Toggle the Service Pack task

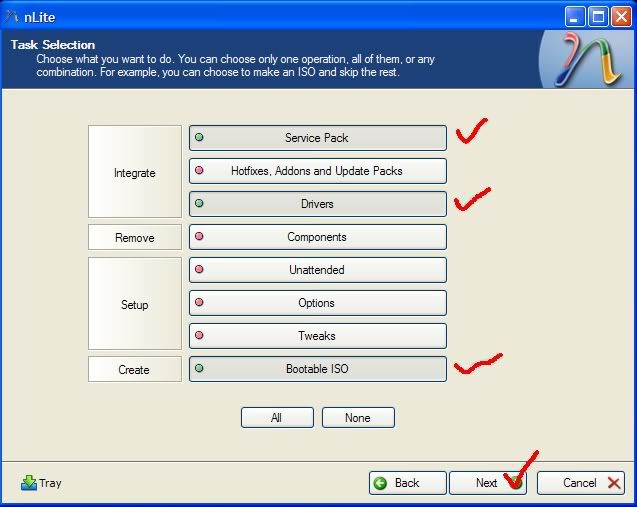pyautogui.click(x=318, y=138)
